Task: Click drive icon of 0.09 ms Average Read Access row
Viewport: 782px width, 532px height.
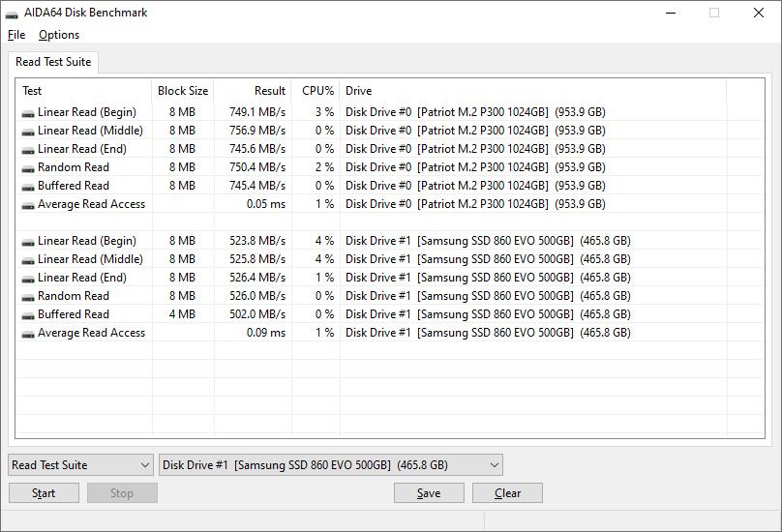Action: [x=28, y=335]
